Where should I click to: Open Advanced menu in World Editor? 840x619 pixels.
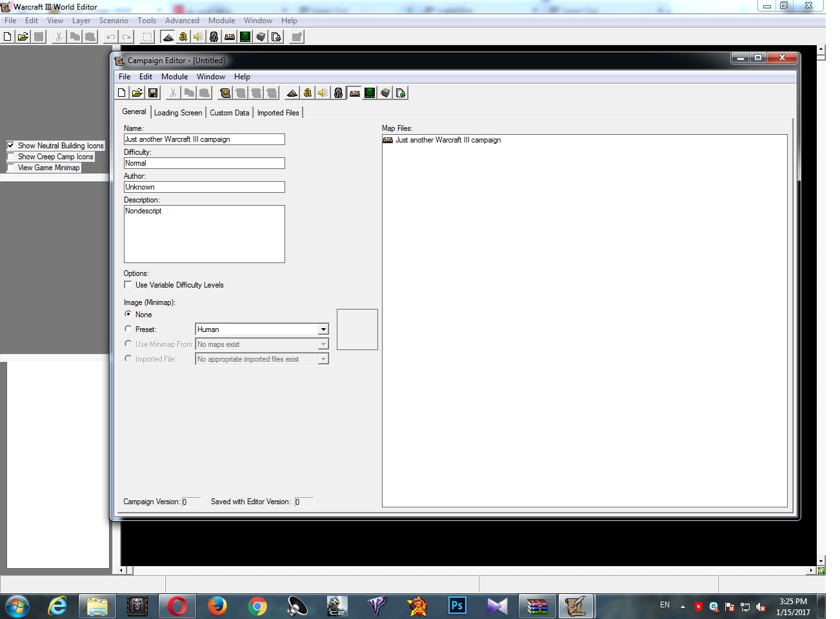coord(182,21)
